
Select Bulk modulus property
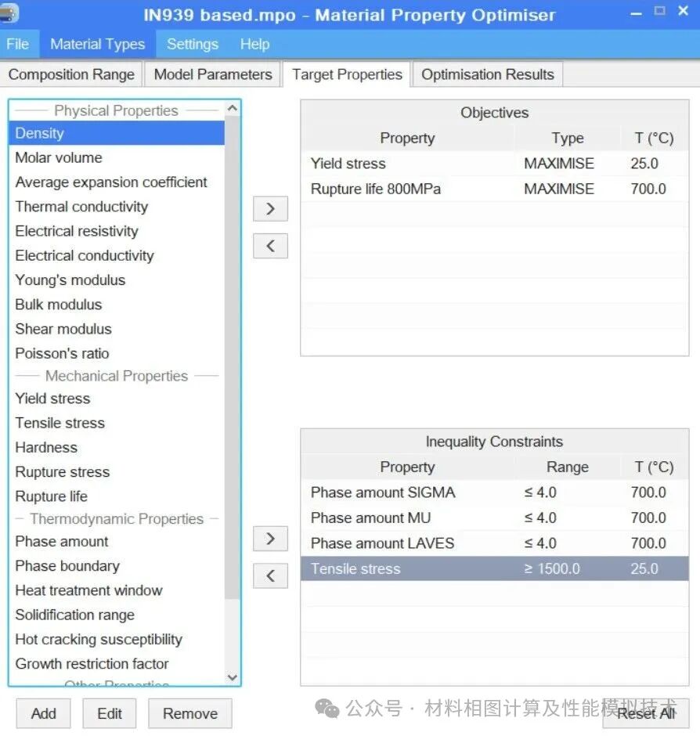point(117,304)
